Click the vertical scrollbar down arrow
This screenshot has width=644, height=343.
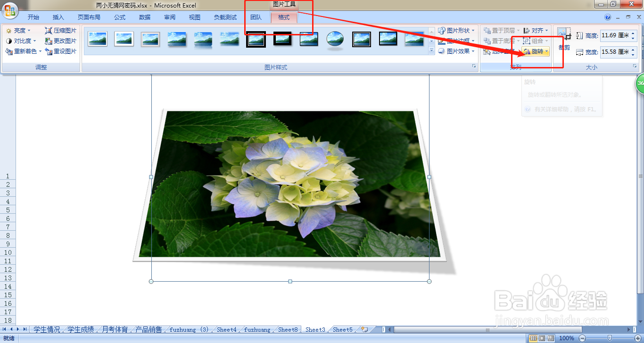tap(640, 322)
